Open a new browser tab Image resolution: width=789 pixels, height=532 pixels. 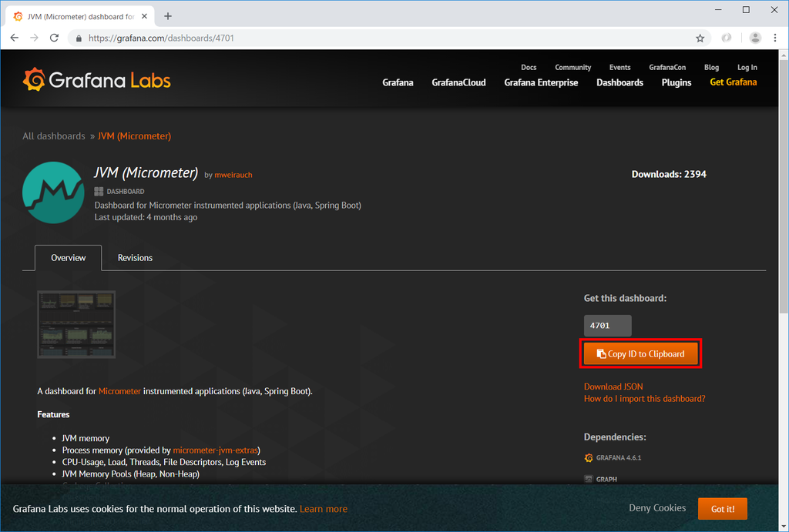168,16
